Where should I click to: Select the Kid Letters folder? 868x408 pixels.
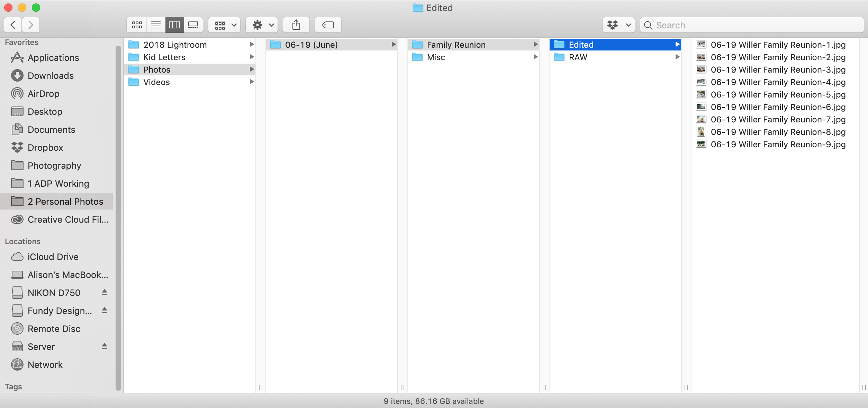190,57
